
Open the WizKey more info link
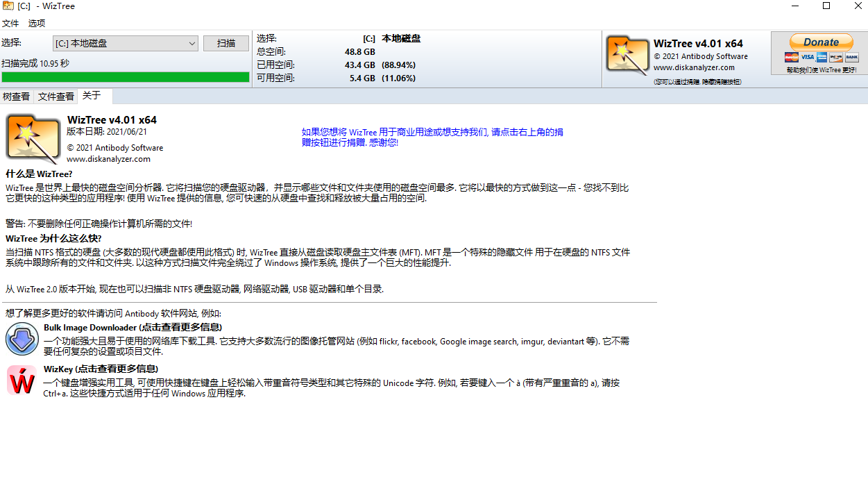(101, 369)
